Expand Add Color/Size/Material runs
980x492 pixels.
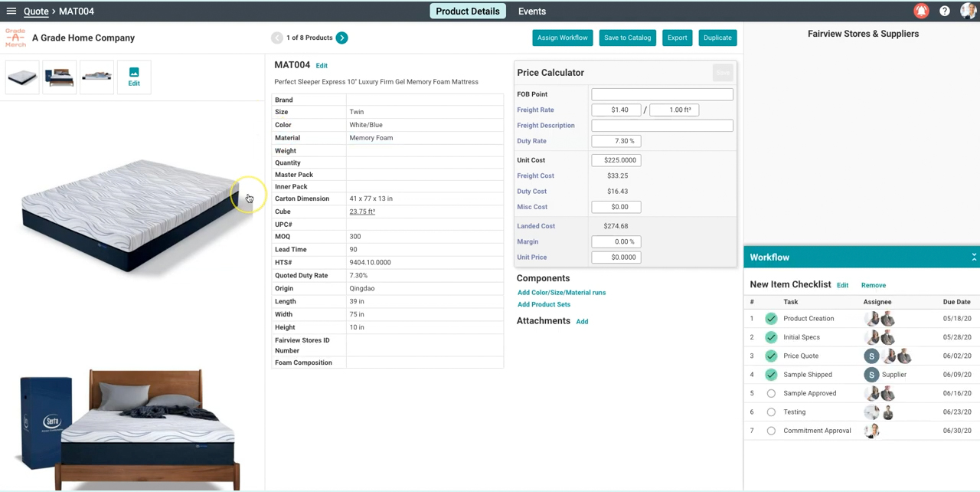tap(561, 293)
